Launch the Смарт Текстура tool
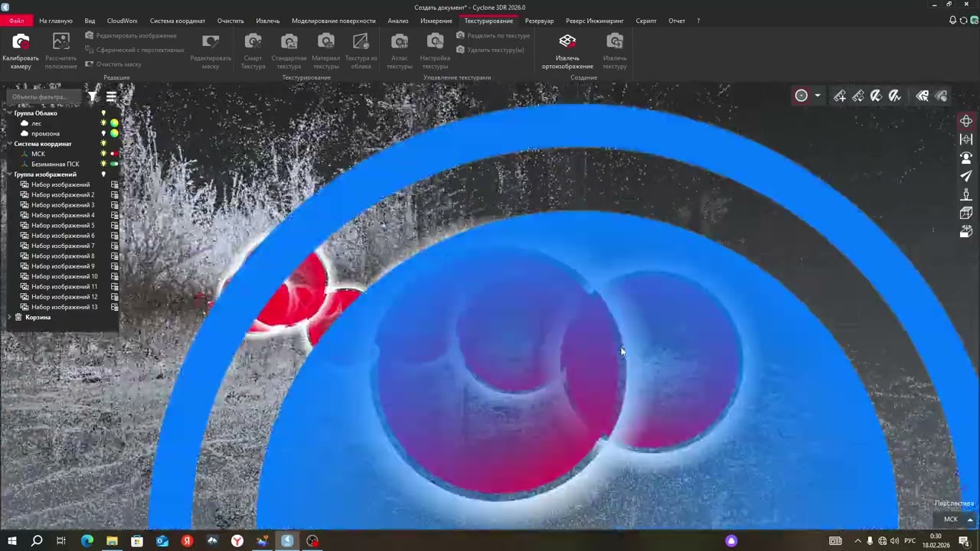Viewport: 980px width, 551px height. [x=253, y=51]
